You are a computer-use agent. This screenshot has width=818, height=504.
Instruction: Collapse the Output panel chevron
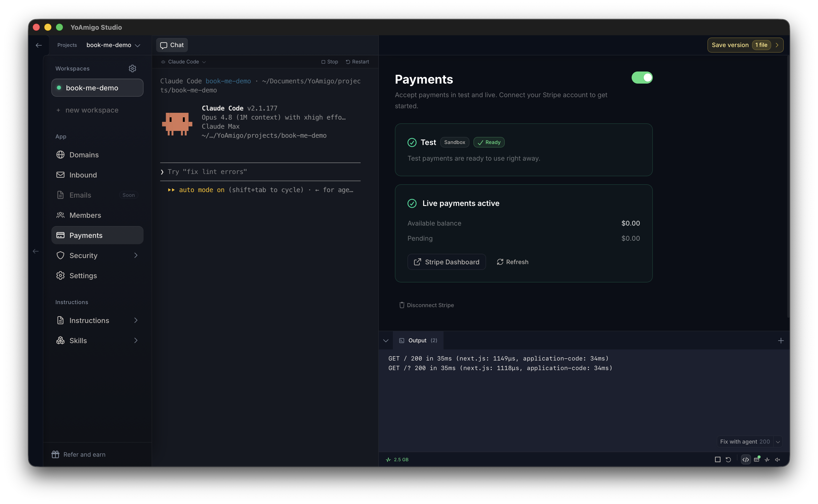pos(386,341)
